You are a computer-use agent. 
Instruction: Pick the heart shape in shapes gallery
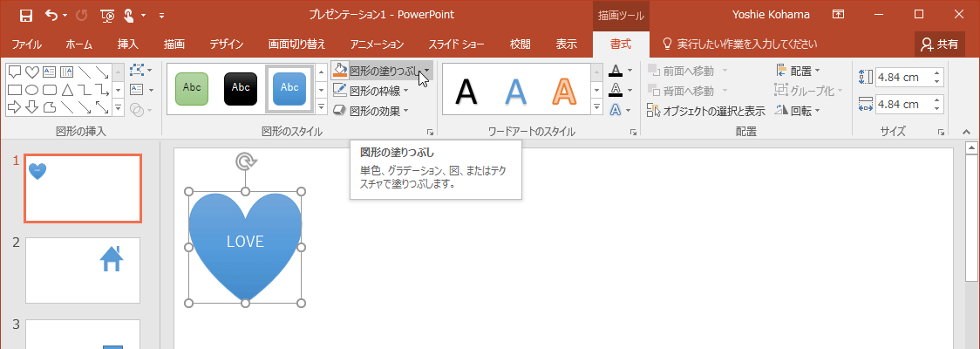pyautogui.click(x=32, y=72)
